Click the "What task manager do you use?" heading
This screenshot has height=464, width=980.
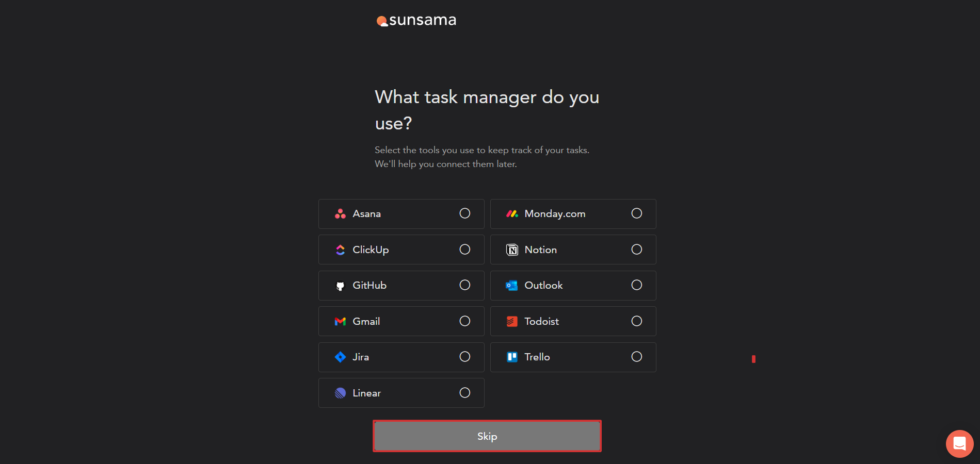click(x=487, y=110)
